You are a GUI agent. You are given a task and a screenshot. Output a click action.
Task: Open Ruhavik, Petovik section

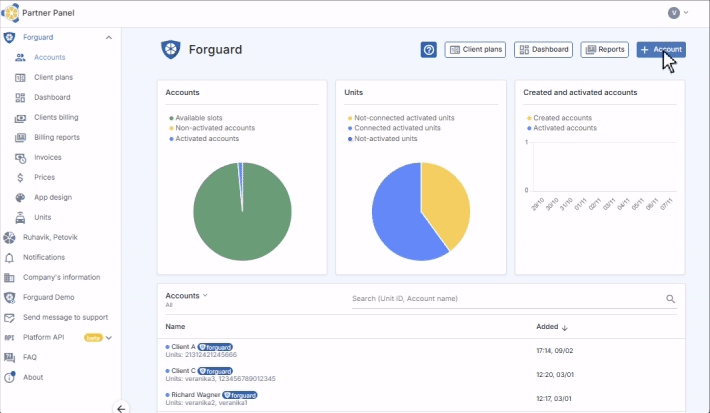[50, 237]
